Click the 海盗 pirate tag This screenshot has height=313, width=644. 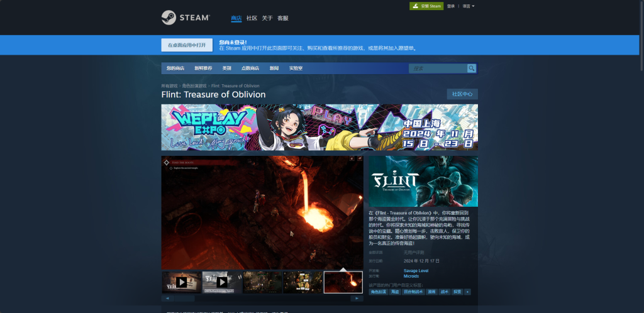pyautogui.click(x=395, y=292)
